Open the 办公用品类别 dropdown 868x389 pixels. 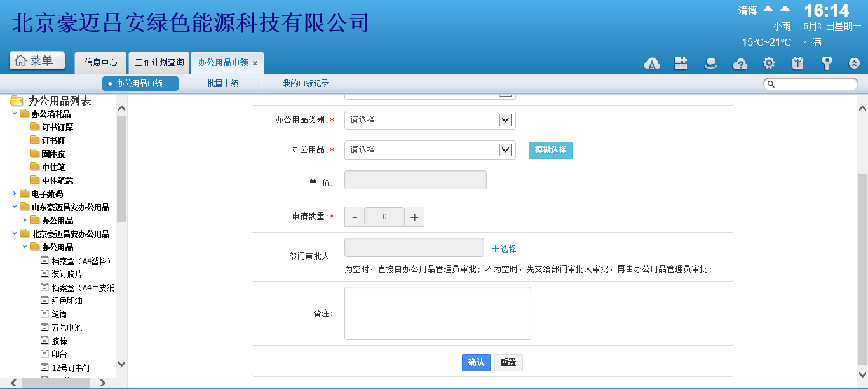click(x=430, y=120)
